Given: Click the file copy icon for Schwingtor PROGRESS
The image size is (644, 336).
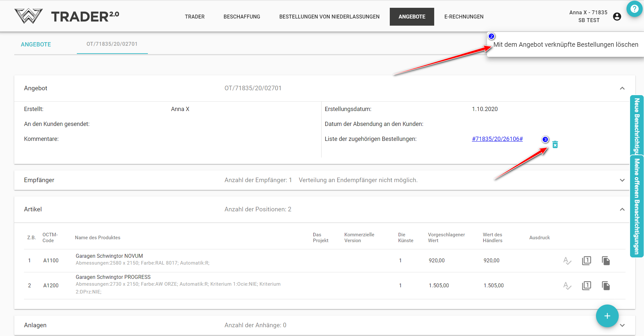Looking at the screenshot, I should 606,286.
